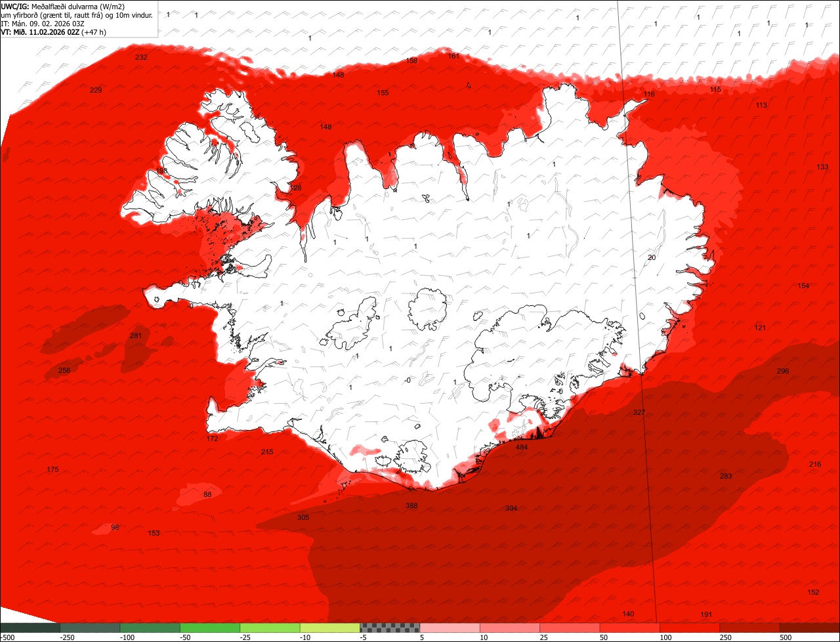This screenshot has width=840, height=642.
Task: Click the salmon 25 to 50 legend swatch
Action: click(570, 628)
